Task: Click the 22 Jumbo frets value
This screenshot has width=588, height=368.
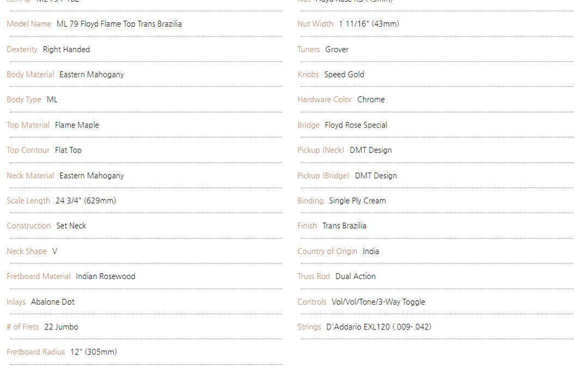Action: pos(62,327)
